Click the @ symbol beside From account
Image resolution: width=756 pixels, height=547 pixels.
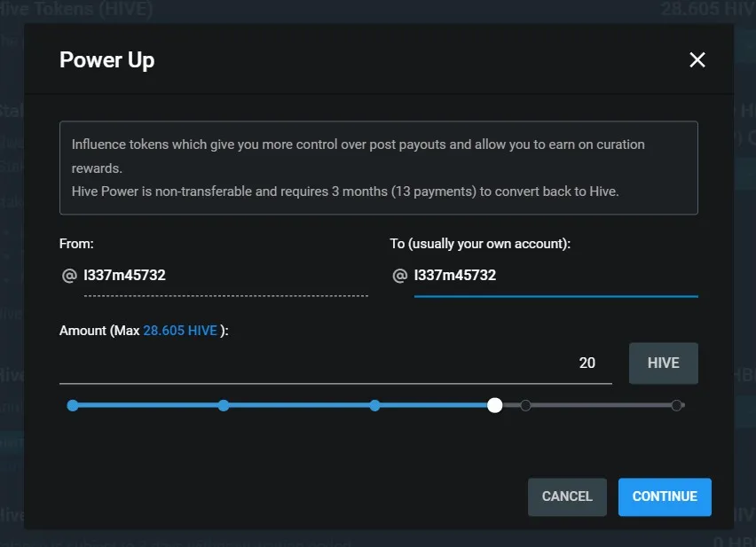tap(69, 276)
